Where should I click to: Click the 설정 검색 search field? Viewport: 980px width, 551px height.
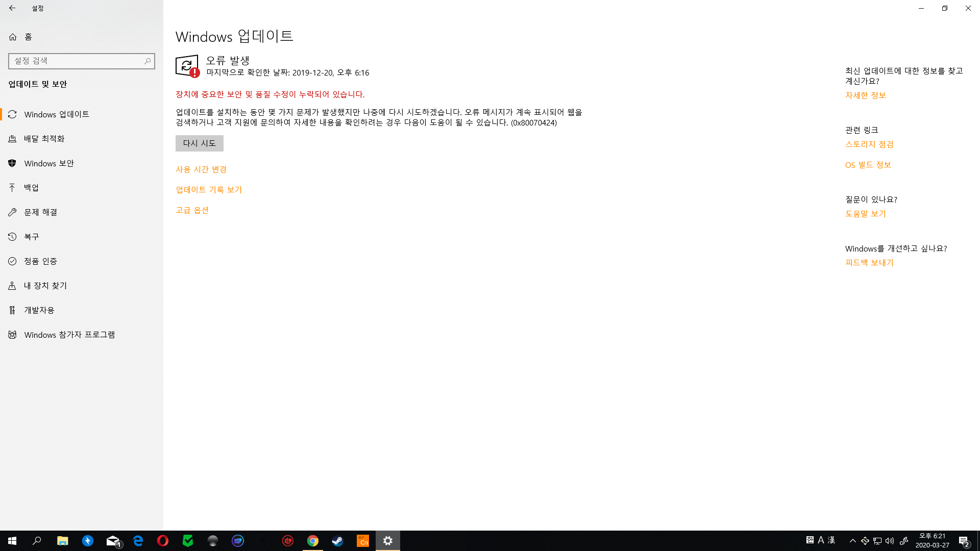pos(77,61)
